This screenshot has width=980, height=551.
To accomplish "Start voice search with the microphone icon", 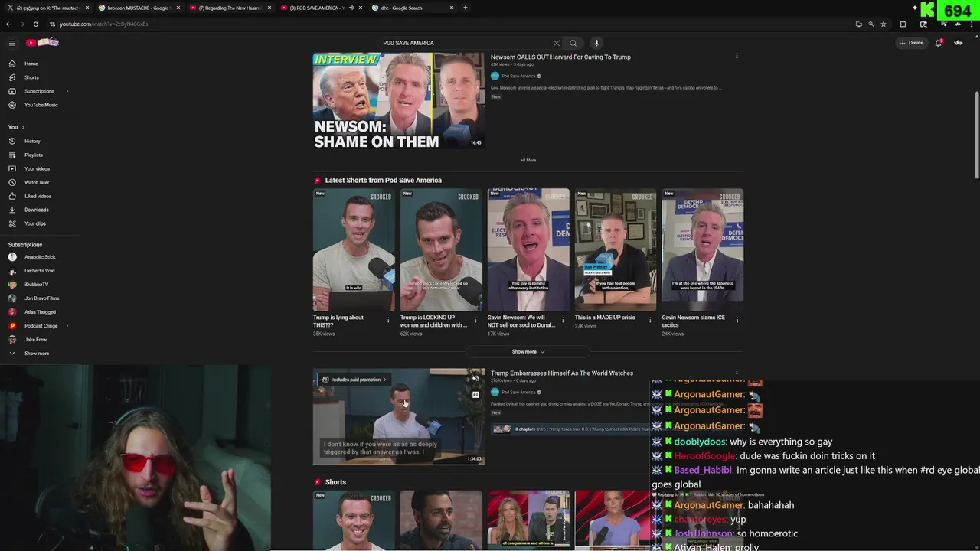I will tap(596, 43).
